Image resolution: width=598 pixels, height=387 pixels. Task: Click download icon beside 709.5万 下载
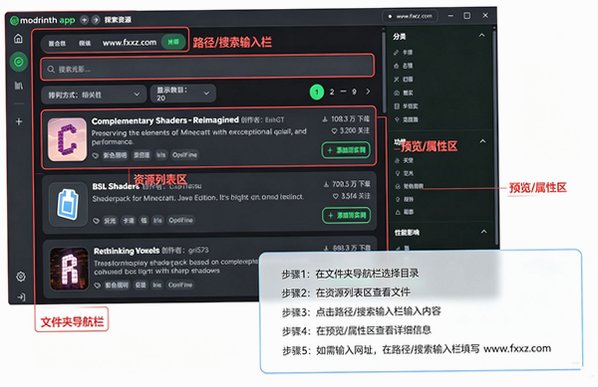click(x=326, y=185)
